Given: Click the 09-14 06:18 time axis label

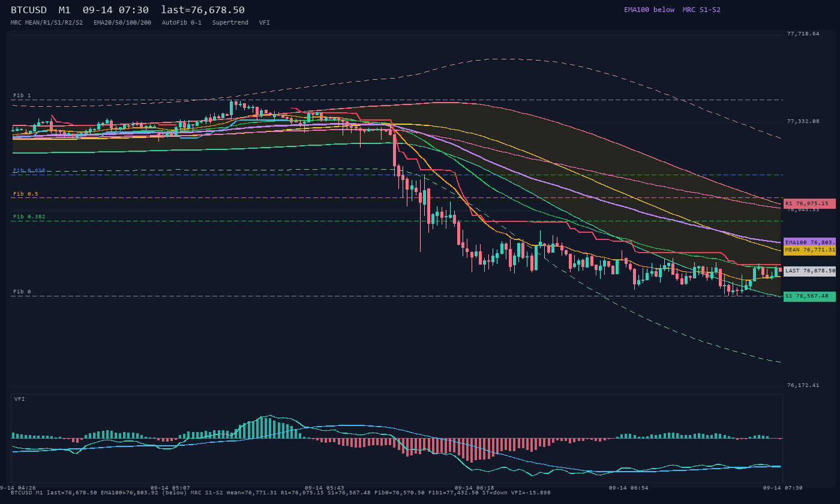Looking at the screenshot, I should (475, 488).
